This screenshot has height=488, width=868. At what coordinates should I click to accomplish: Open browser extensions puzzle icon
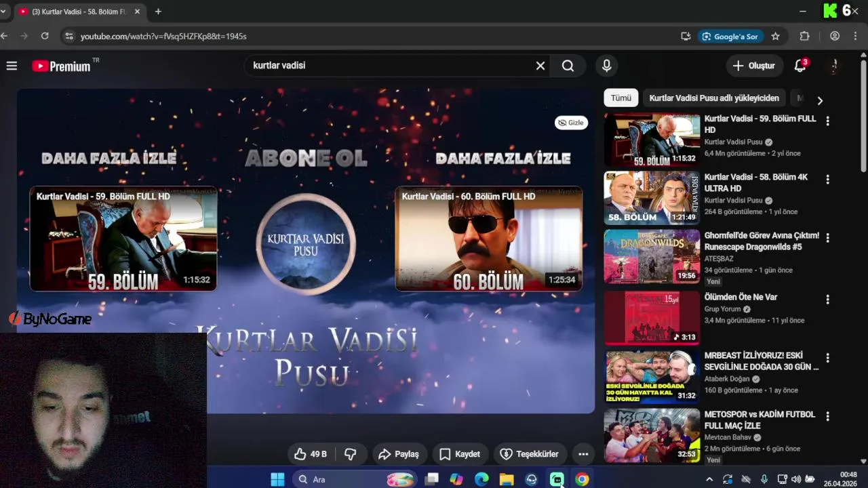click(805, 37)
